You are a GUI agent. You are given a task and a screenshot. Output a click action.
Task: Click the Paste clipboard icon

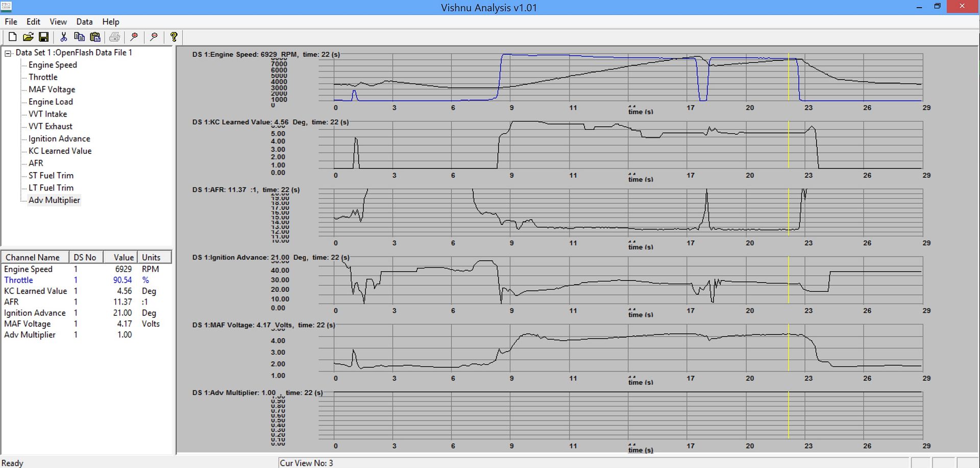95,37
